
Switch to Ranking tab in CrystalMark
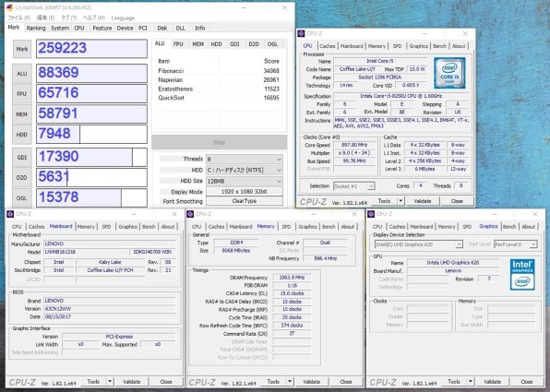[36, 28]
